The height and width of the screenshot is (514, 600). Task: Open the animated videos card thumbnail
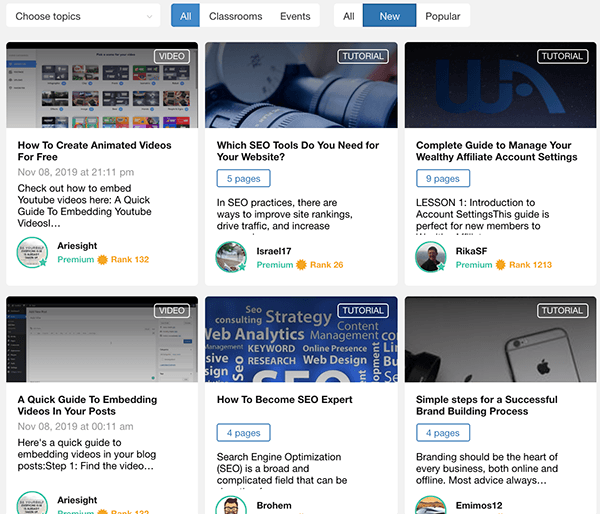102,85
